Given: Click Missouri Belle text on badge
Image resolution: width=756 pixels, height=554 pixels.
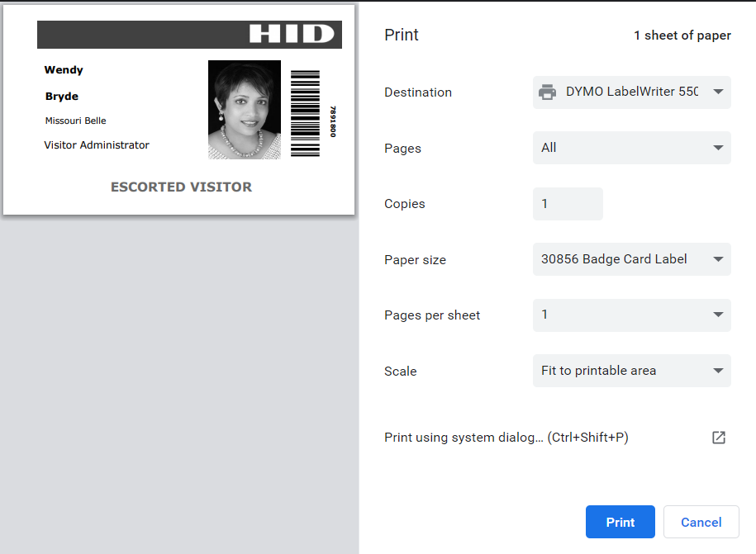Looking at the screenshot, I should pos(75,121).
